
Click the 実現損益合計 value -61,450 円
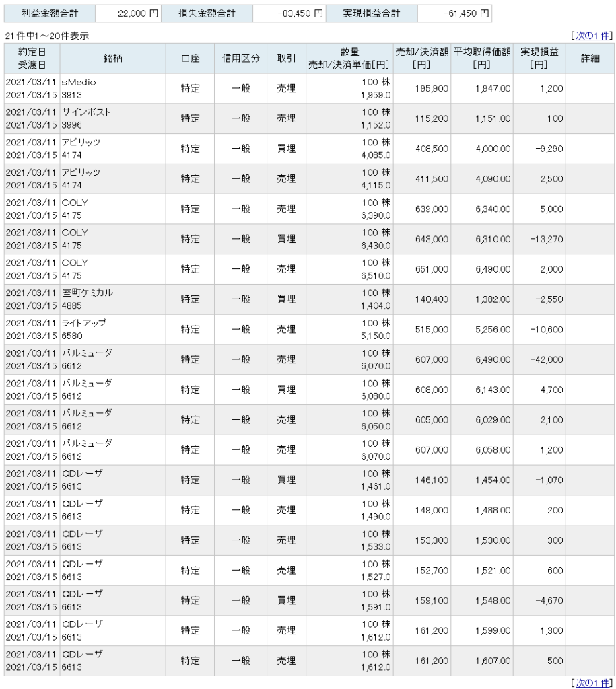click(466, 13)
